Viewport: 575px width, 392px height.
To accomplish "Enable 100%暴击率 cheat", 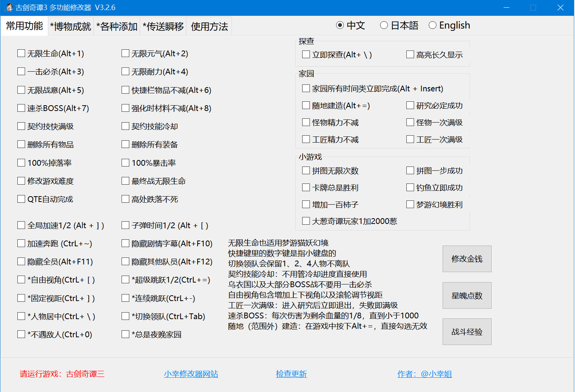I will click(x=125, y=163).
